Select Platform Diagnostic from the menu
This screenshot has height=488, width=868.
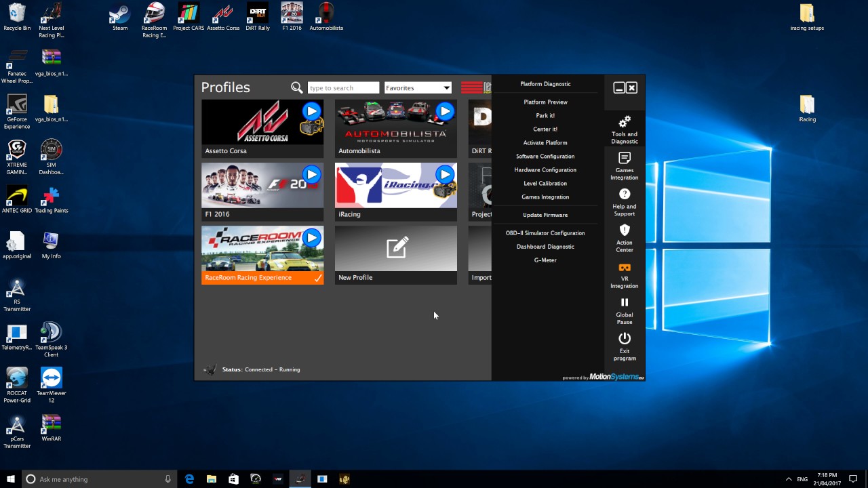point(545,84)
